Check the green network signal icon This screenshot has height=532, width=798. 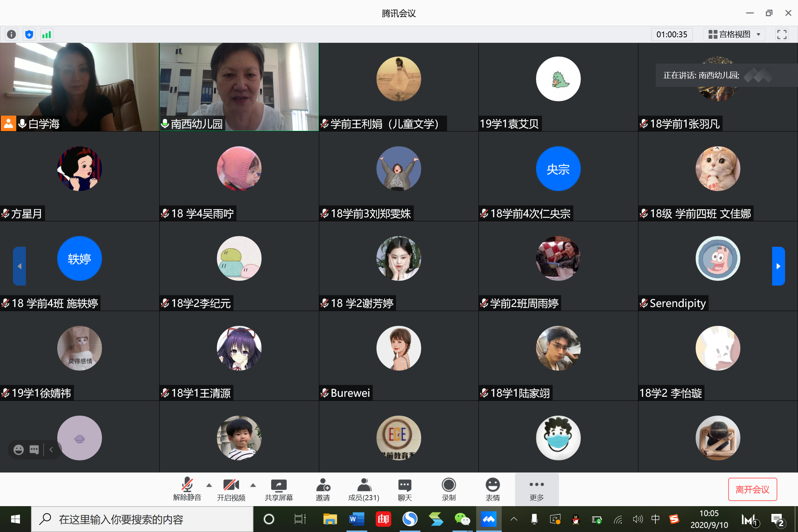coord(47,34)
